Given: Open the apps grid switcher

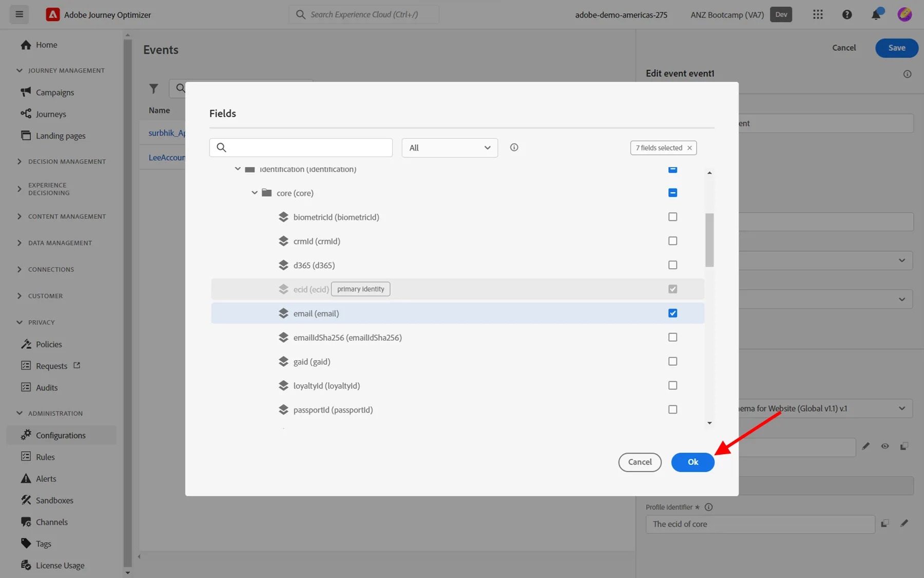Looking at the screenshot, I should pos(818,14).
